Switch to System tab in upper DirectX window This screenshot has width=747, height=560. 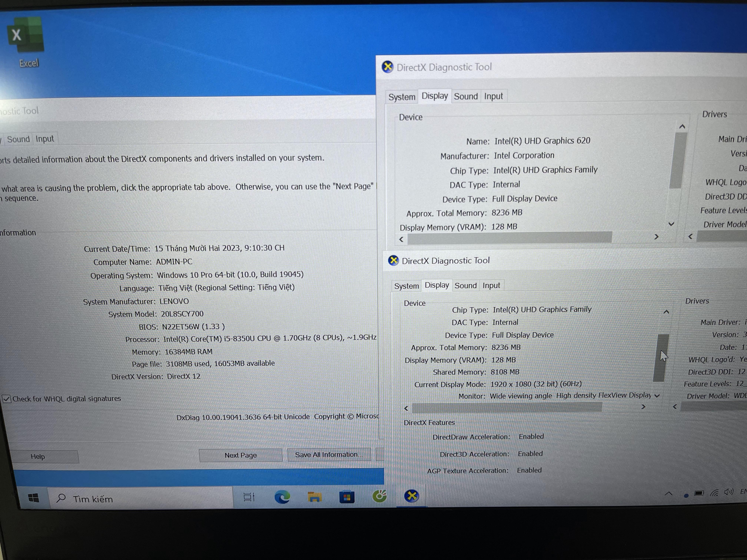click(x=401, y=97)
